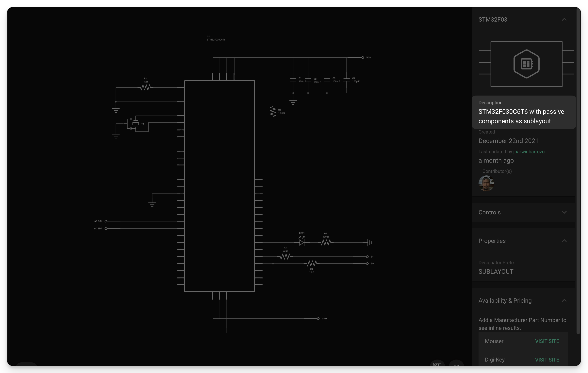This screenshot has height=373, width=588.
Task: Click the right panel vertical scrollbar
Action: tap(578, 171)
